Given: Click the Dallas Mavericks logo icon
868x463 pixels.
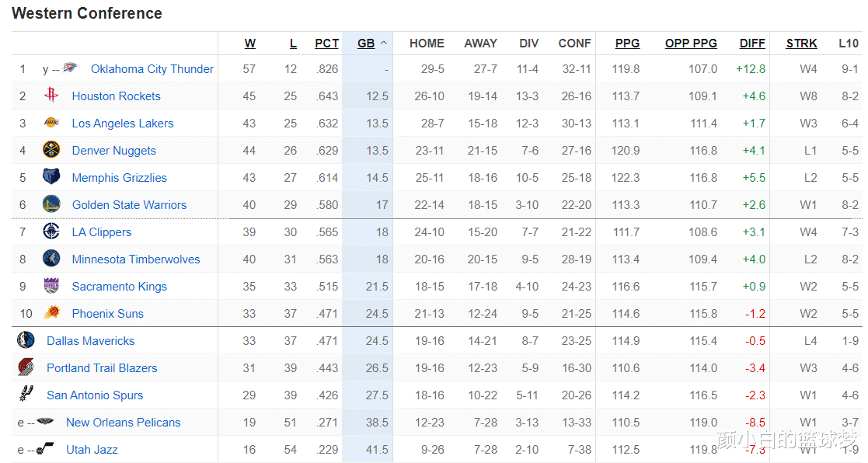Looking at the screenshot, I should tap(26, 340).
